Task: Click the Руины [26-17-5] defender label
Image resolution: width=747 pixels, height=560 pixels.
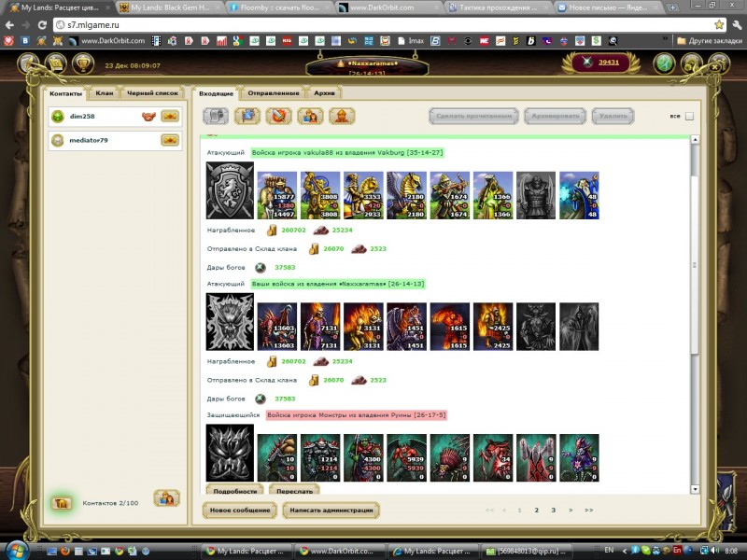Action: tap(357, 415)
